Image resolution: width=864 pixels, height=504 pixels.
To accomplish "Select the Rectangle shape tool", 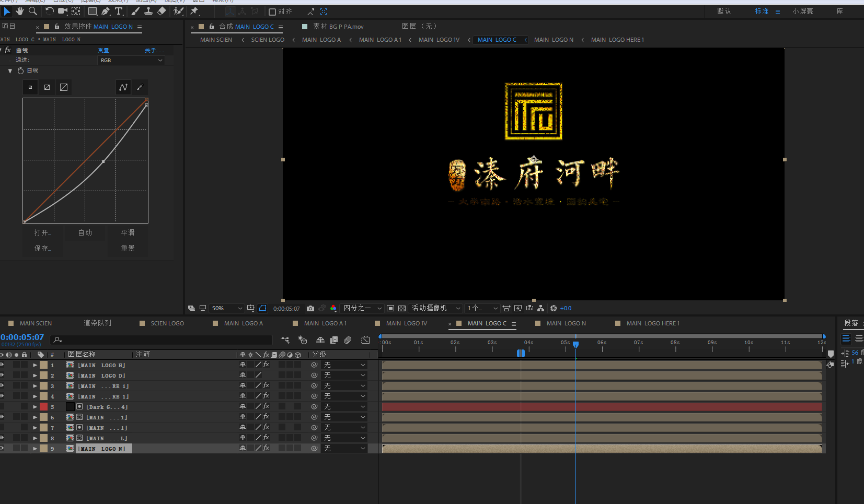I will tap(93, 11).
